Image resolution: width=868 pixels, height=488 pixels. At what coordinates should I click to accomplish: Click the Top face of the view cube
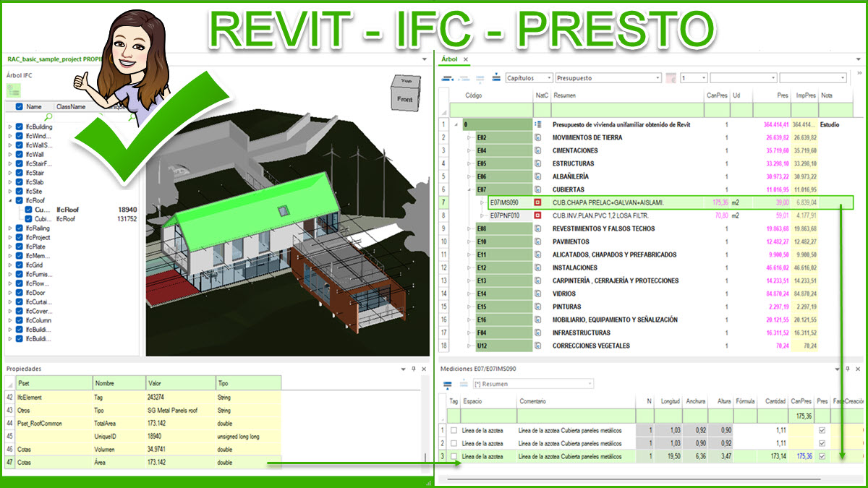coord(407,81)
